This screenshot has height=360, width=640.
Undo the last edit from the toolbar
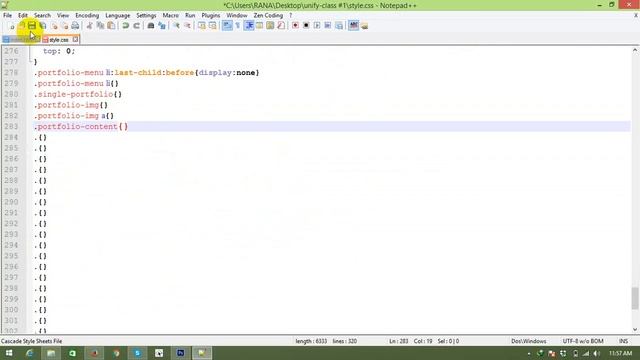click(126, 26)
